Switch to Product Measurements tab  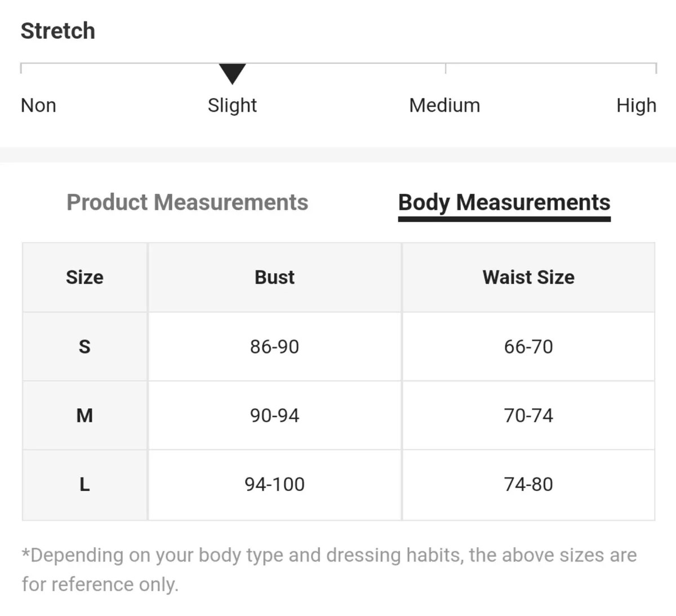click(188, 202)
